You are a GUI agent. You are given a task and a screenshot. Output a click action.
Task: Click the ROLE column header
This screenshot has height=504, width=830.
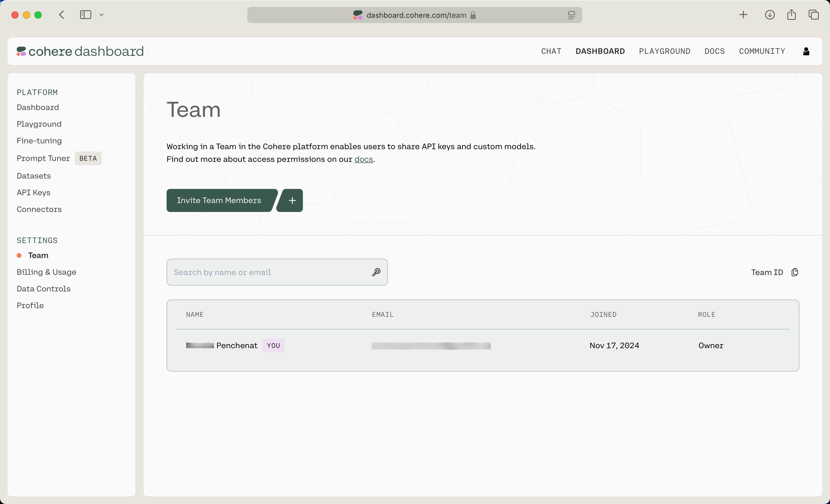point(706,314)
